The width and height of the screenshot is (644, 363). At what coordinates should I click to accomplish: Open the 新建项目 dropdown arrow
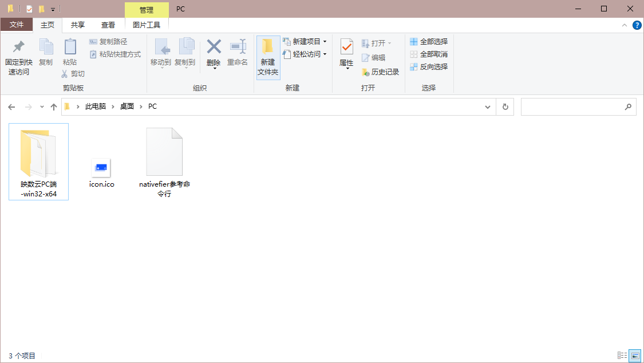324,41
